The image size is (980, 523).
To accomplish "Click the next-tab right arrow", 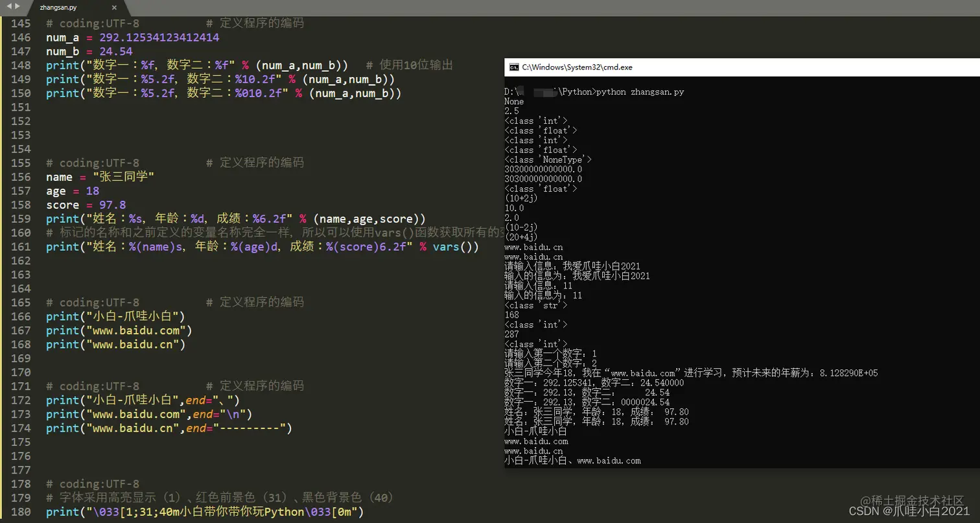I will point(17,6).
